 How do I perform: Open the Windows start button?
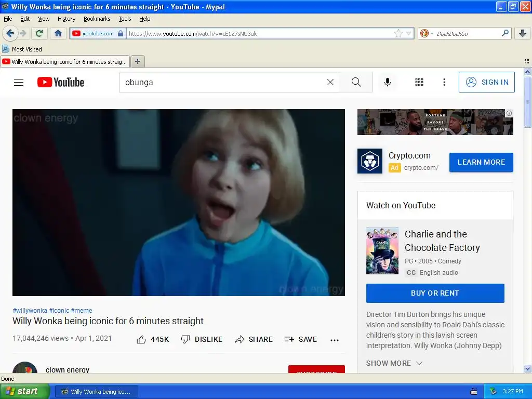[x=25, y=391]
